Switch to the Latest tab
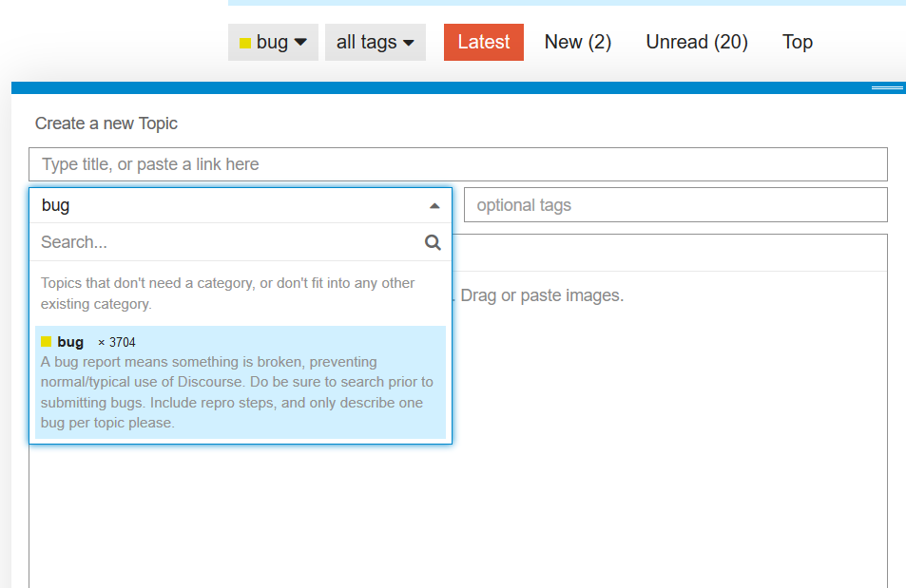The width and height of the screenshot is (906, 588). [x=484, y=42]
